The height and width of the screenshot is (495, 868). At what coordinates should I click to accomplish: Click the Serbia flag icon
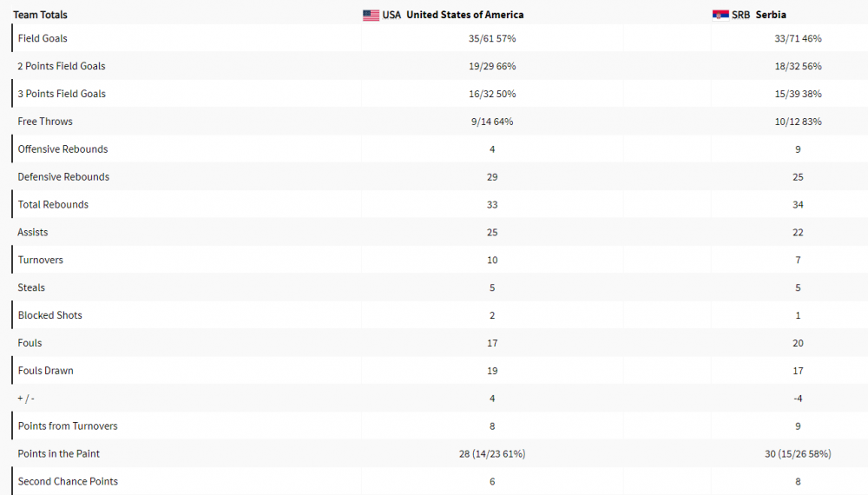[x=720, y=15]
